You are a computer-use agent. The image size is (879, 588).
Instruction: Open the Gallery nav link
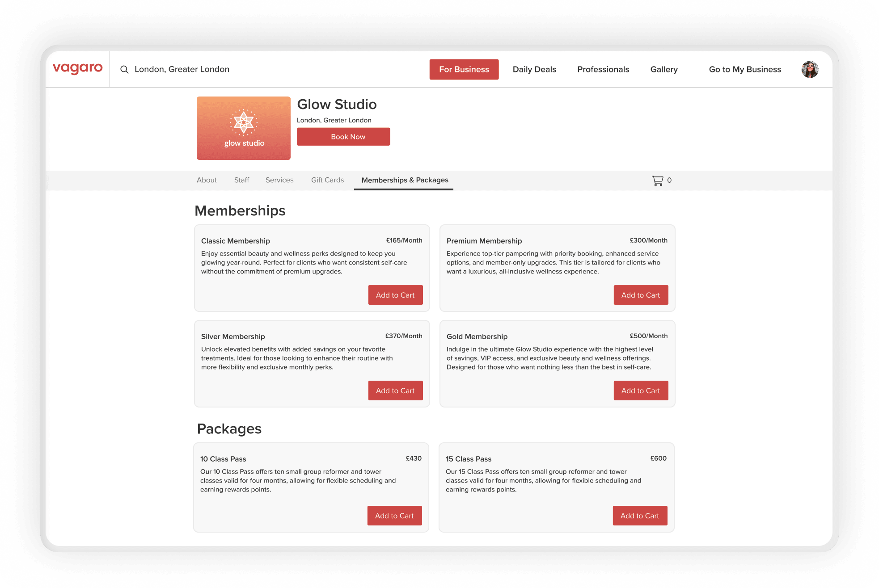point(664,69)
